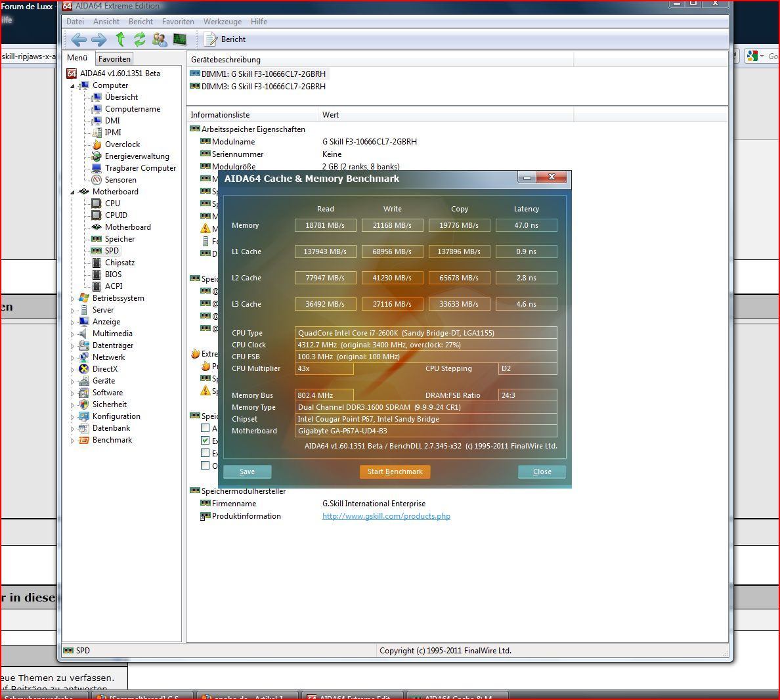Expand the Multimedia tree node
This screenshot has width=780, height=700.
pyautogui.click(x=73, y=334)
